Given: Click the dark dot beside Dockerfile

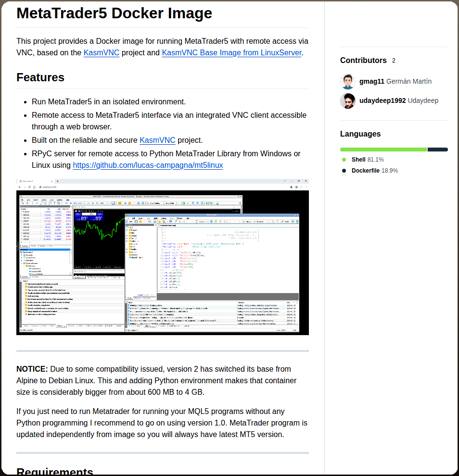Looking at the screenshot, I should (344, 171).
